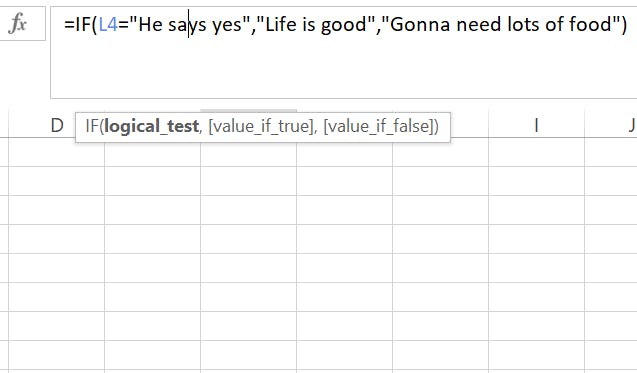
Task: Click the topmost visible cell in column I
Action: coord(536,152)
